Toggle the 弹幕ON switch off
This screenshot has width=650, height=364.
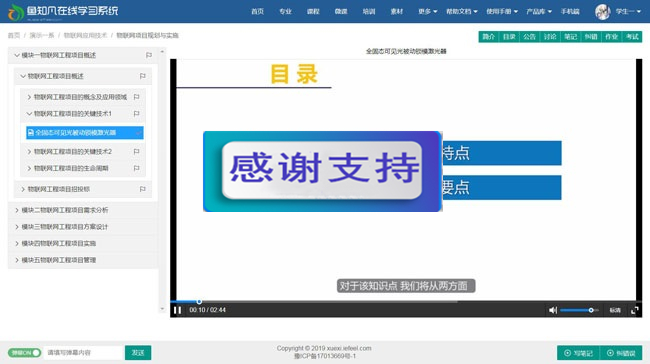[24, 353]
